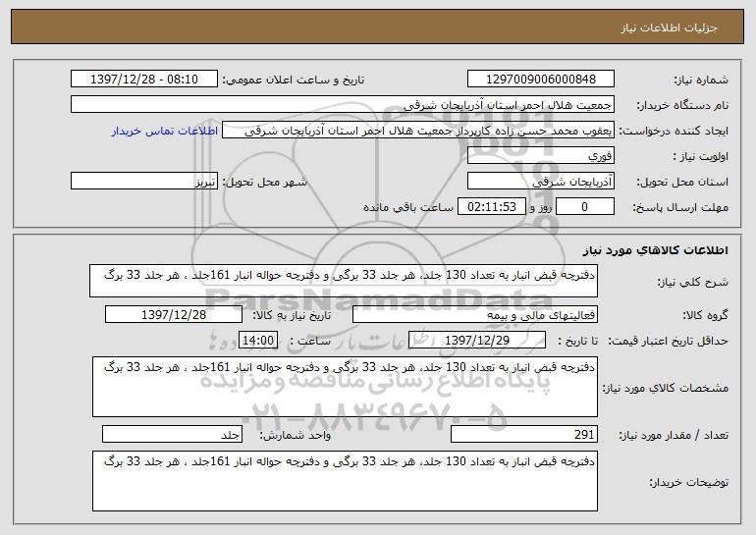
Task: Click the request creator name field
Action: pyautogui.click(x=418, y=131)
